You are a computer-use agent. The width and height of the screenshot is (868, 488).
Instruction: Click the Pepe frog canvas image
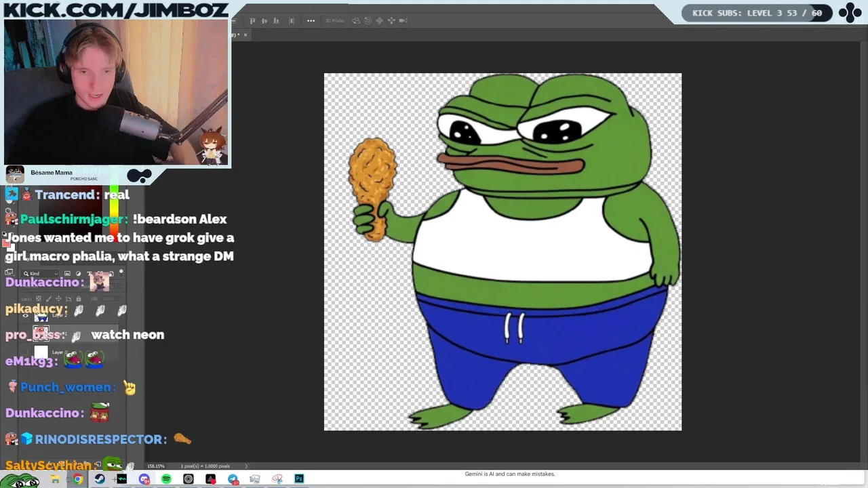click(x=502, y=251)
